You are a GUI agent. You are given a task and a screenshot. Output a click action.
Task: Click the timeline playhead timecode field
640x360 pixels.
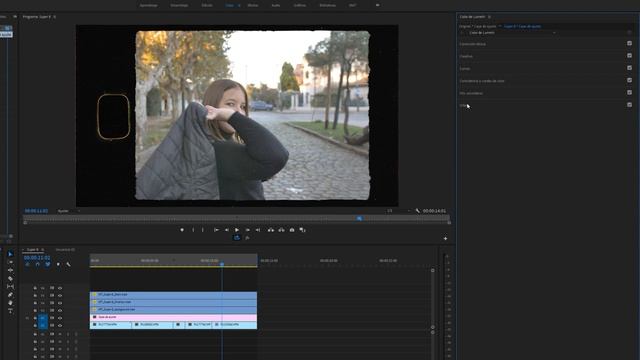[x=37, y=258]
